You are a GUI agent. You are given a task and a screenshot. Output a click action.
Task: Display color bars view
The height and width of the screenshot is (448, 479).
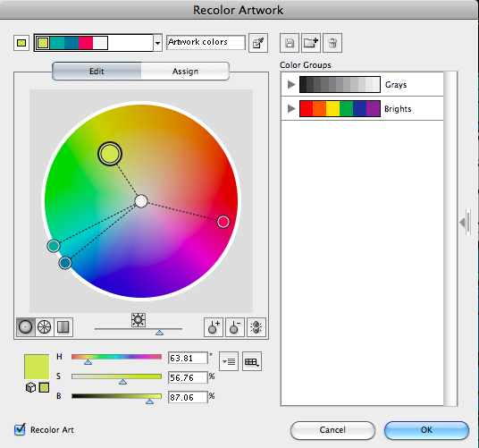tap(63, 327)
